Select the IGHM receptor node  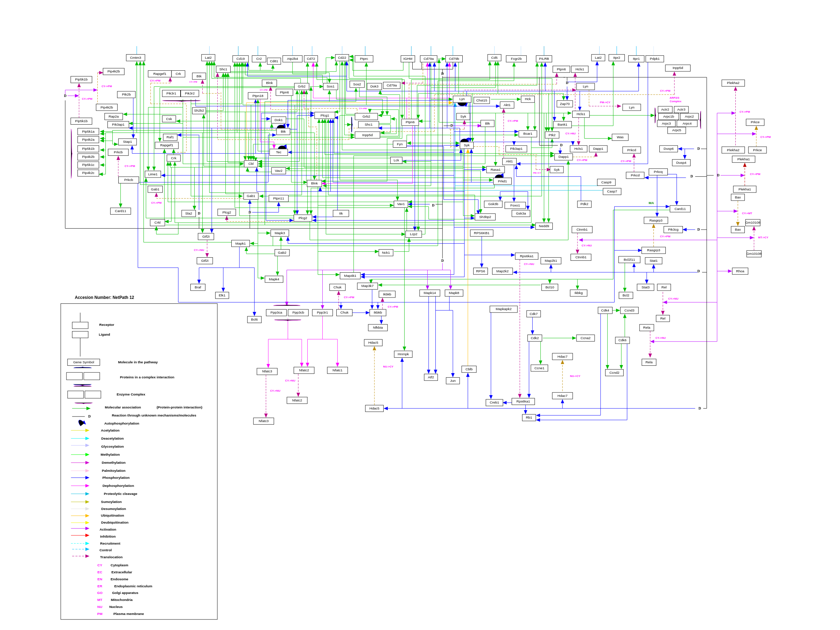(407, 59)
